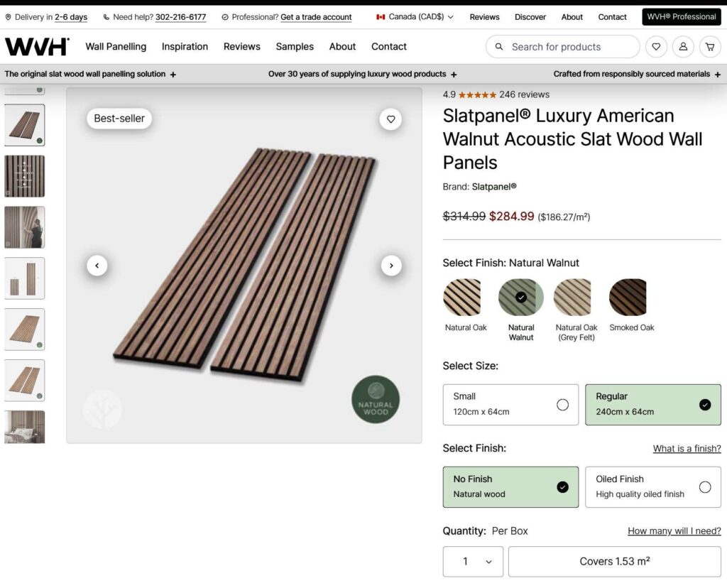Type in the Search for products field
The height and width of the screenshot is (588, 727).
pos(568,47)
